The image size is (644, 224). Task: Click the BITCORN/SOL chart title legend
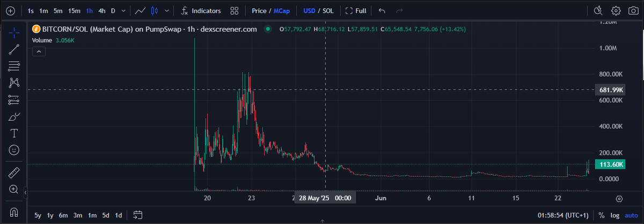pyautogui.click(x=150, y=29)
